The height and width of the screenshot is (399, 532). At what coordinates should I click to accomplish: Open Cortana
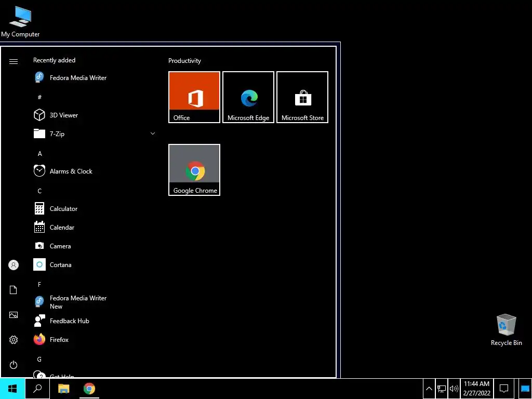click(94, 264)
